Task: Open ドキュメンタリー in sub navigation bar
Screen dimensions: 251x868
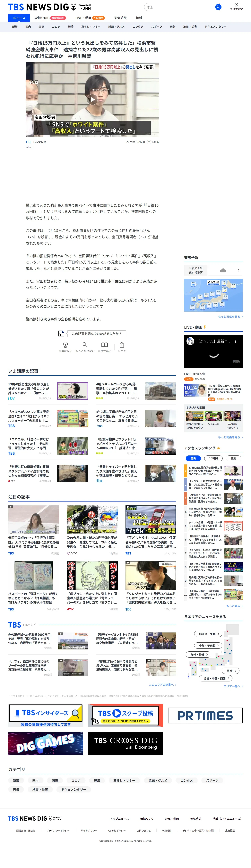Action: (216, 27)
